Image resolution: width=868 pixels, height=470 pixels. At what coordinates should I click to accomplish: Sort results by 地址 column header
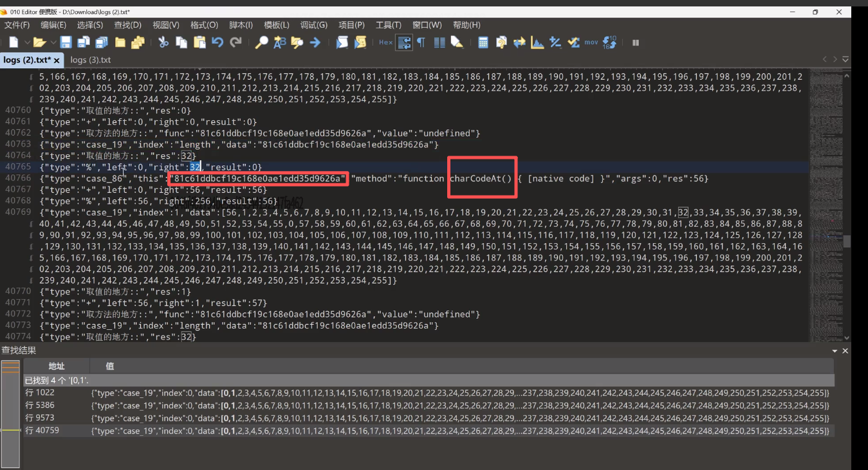point(56,366)
